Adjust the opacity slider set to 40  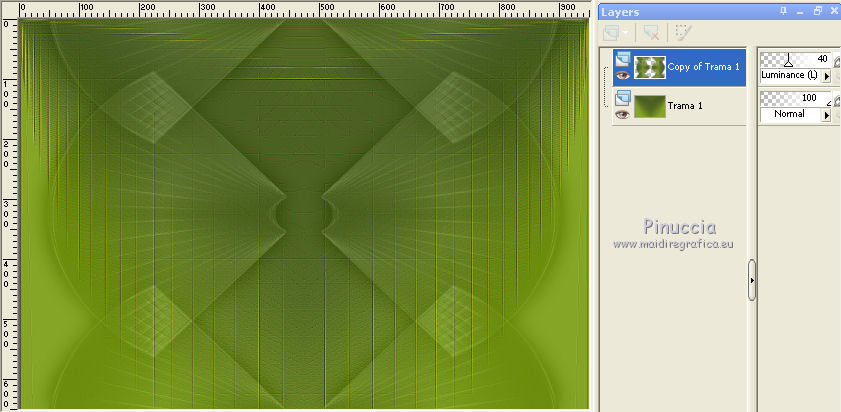795,59
